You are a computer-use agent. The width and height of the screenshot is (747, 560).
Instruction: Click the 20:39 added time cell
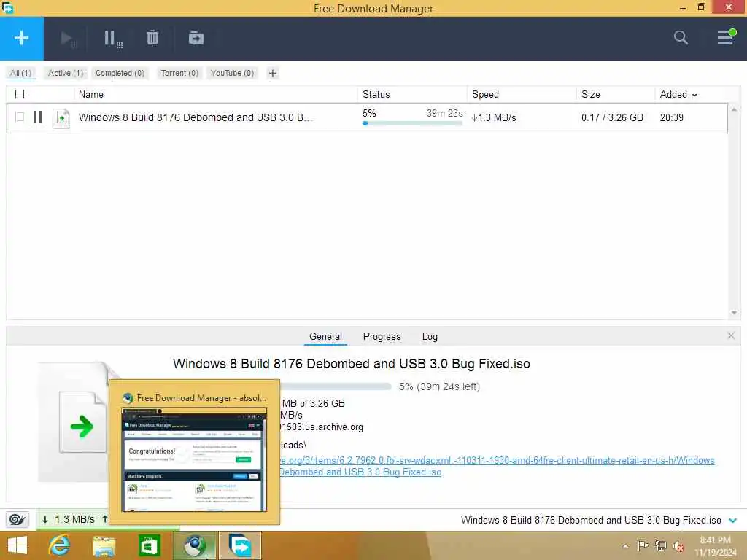pos(671,117)
